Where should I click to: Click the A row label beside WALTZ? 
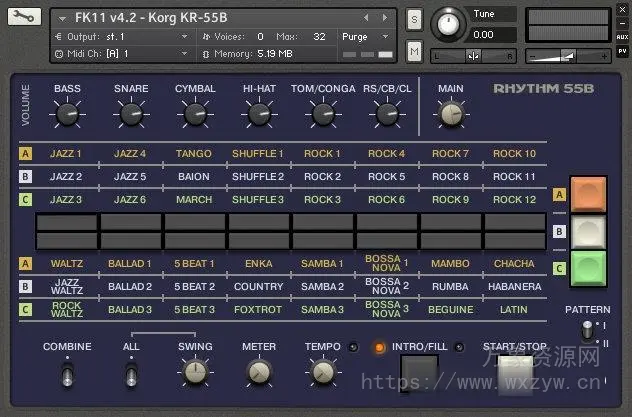25,263
